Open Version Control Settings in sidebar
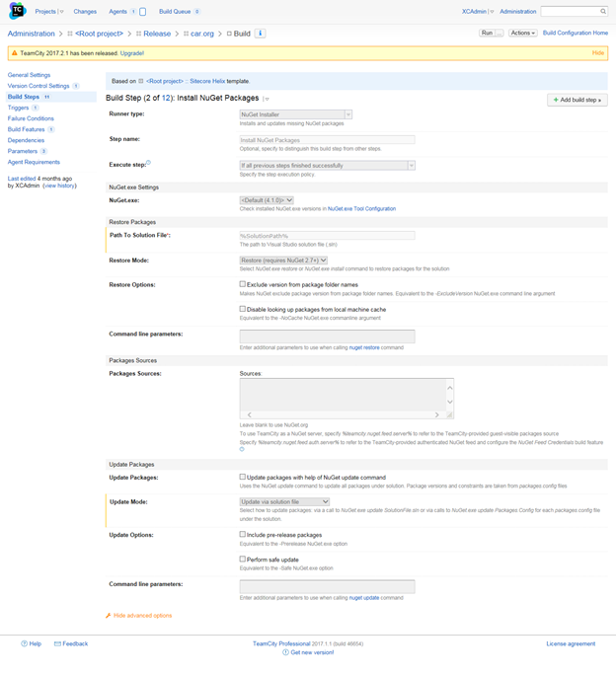The height and width of the screenshot is (674, 616). pyautogui.click(x=38, y=86)
